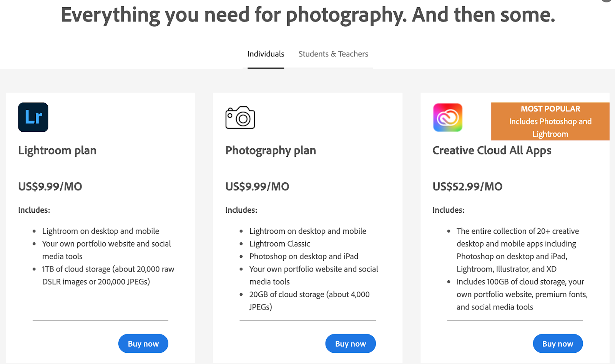Screen dimensions: 615x364
Task: Click the Lightroom Lr app icon
Action: (x=33, y=117)
